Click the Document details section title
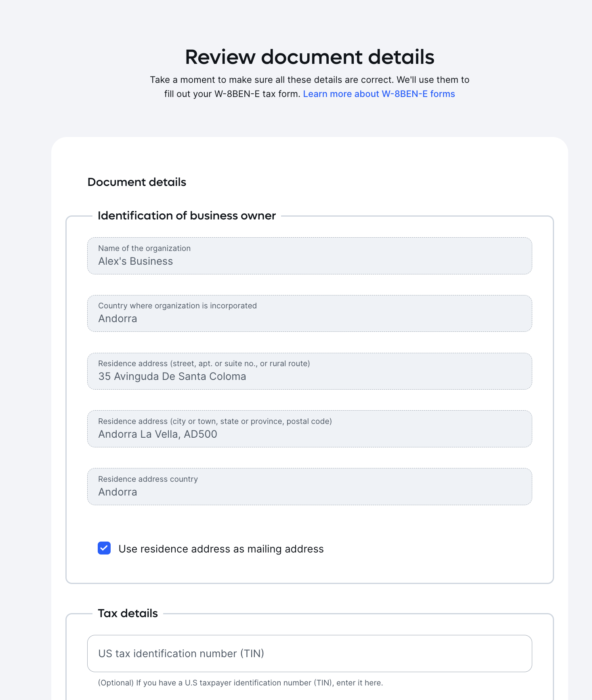Screen dimensions: 592x700 [137, 182]
